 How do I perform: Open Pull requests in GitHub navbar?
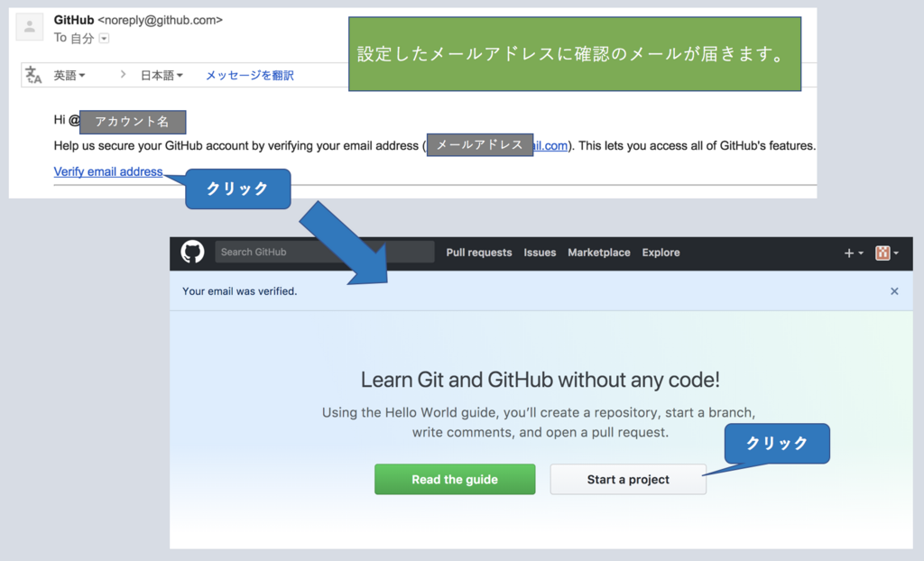[x=479, y=253]
